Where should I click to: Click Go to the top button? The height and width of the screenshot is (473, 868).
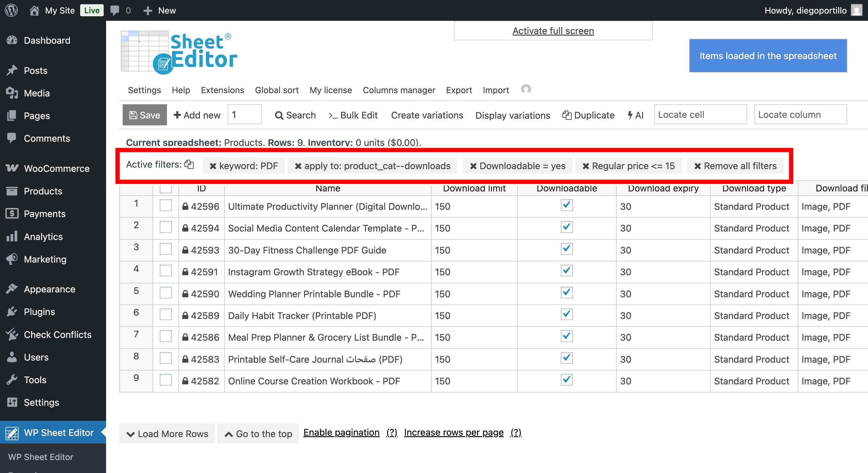coord(258,434)
